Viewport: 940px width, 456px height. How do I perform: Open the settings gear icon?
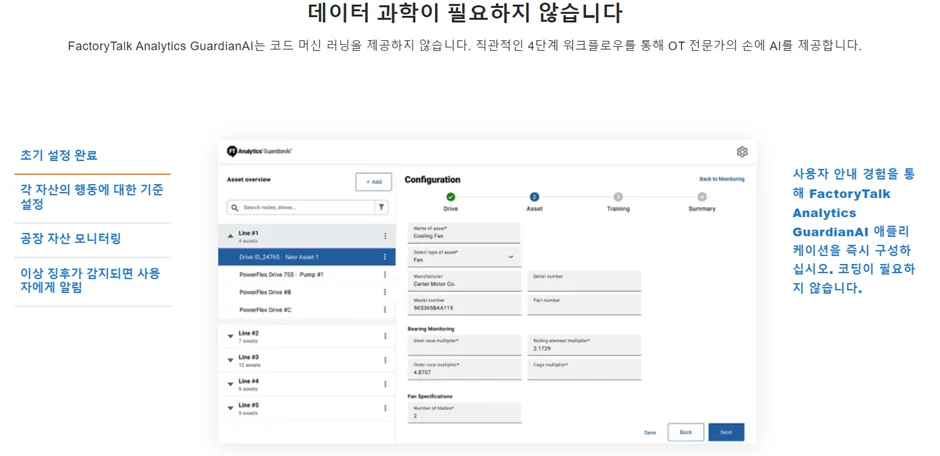tap(742, 152)
